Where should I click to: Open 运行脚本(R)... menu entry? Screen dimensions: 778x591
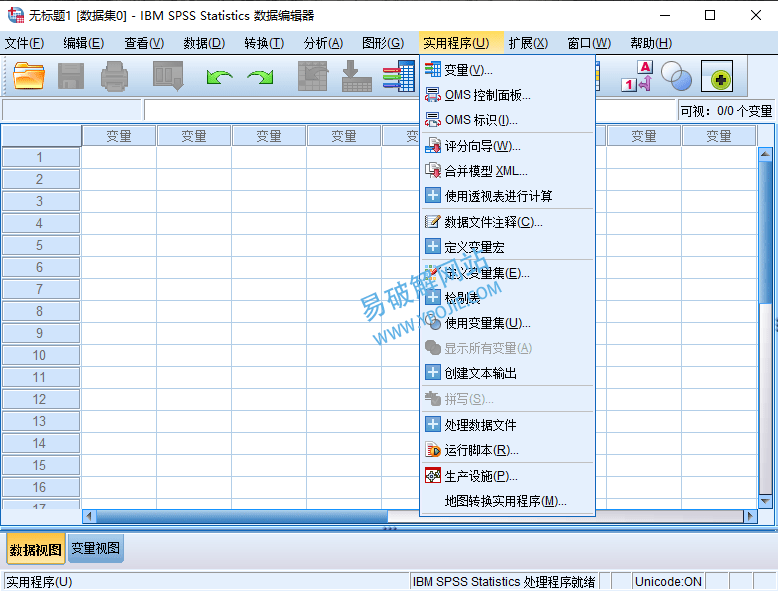click(x=507, y=450)
